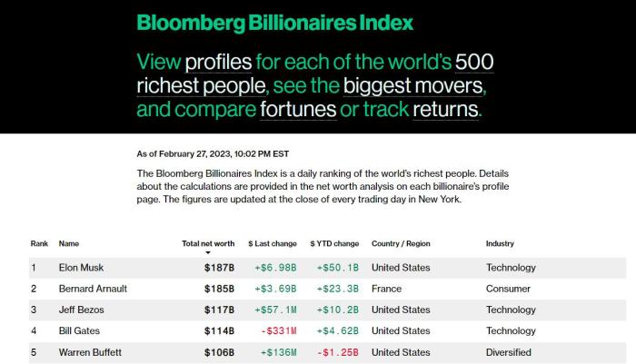
Task: Open Bill Gates's profile
Action: [x=79, y=330]
